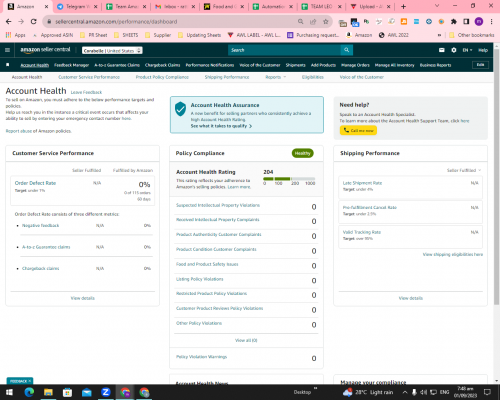Switch to the Customer Service Performance tab
The image size is (500, 400).
coord(89,77)
